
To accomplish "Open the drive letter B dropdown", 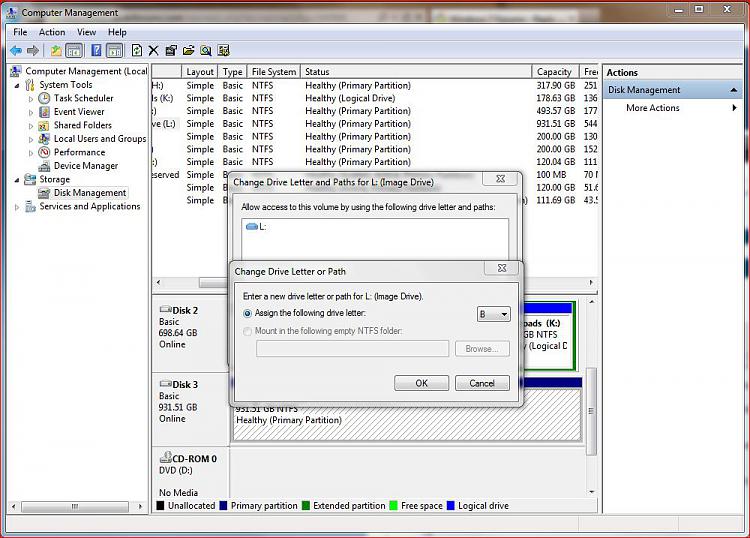I will [x=494, y=314].
